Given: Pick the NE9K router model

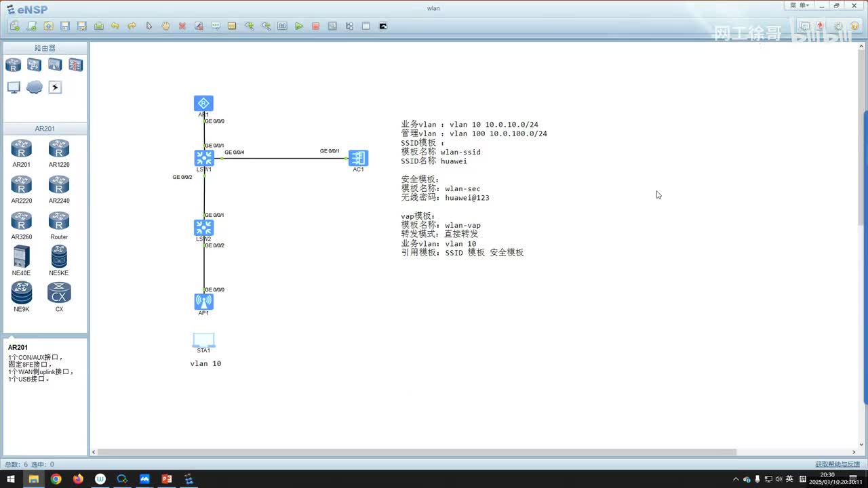Looking at the screenshot, I should coord(22,298).
